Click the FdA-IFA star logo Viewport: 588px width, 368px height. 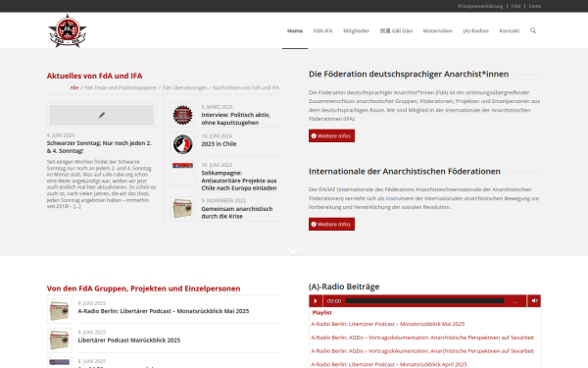click(68, 30)
